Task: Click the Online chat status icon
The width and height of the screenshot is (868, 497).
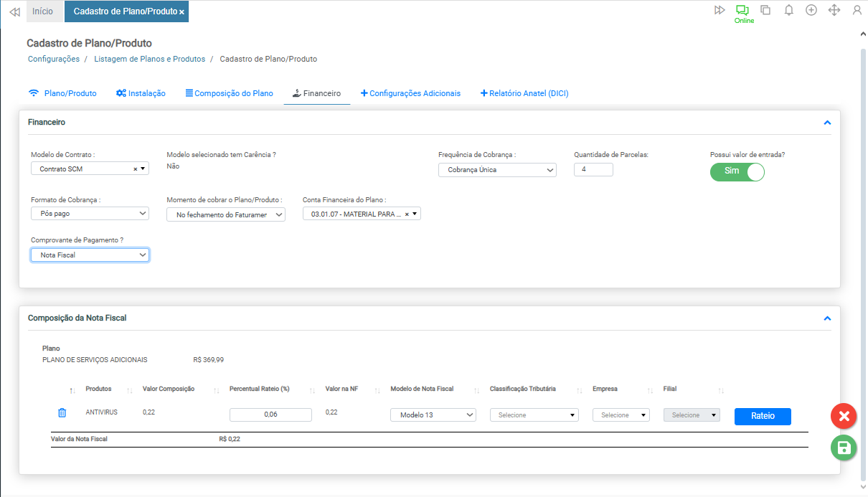Action: (742, 11)
